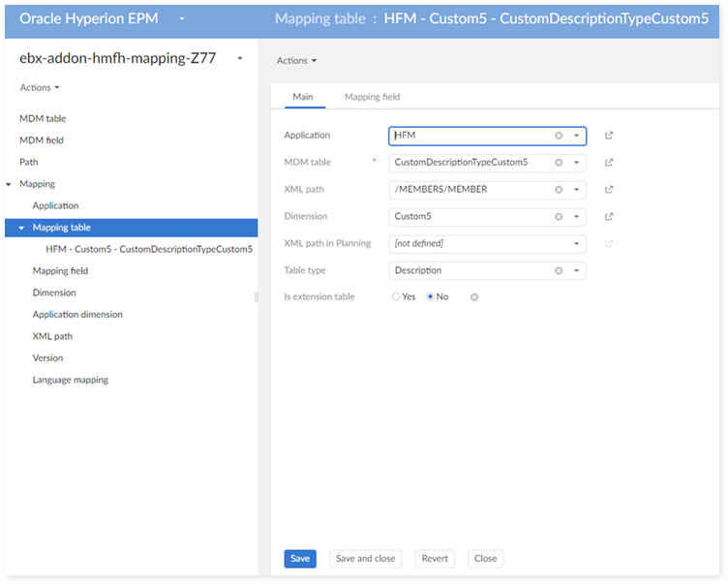Click the Save button

point(300,559)
